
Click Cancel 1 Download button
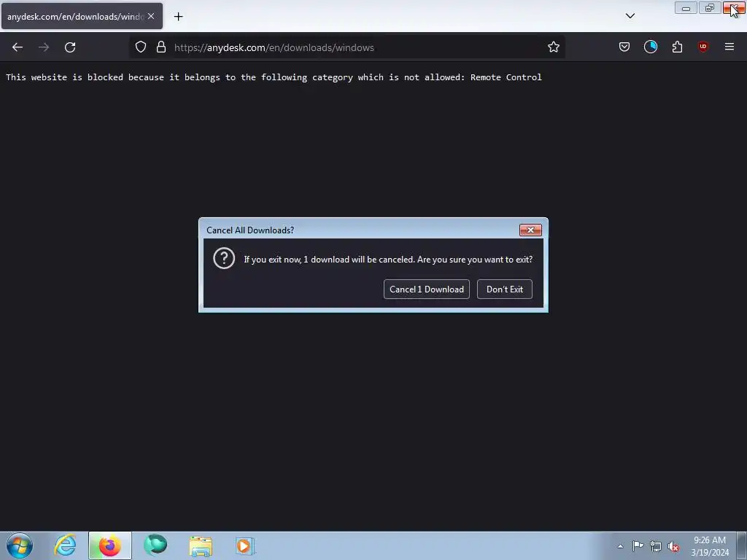426,289
